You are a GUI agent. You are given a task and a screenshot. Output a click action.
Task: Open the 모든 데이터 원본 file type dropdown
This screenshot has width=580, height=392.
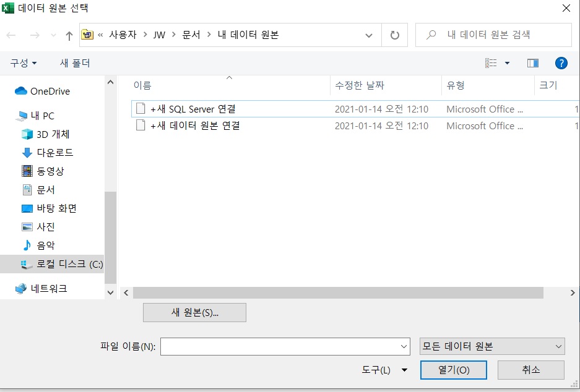pos(491,347)
